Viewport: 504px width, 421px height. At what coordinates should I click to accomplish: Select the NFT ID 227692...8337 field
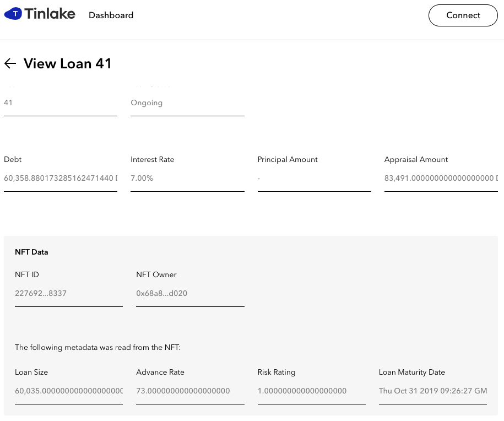(x=69, y=293)
